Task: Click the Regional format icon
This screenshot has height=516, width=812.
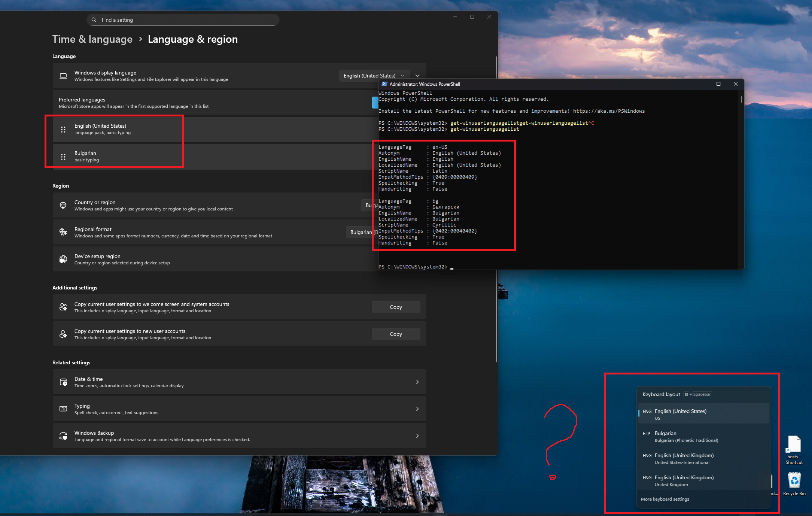Action: tap(63, 232)
